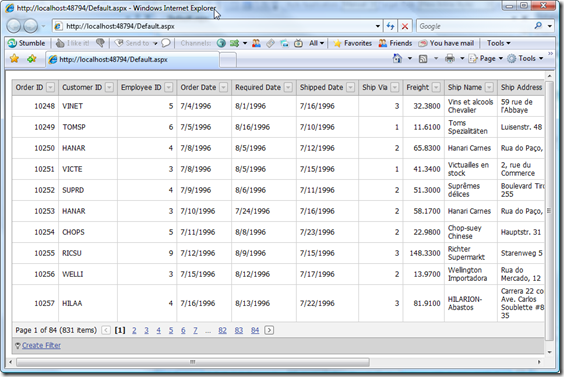Image resolution: width=564 pixels, height=377 pixels.
Task: Open Freight column filter dropdown
Action: click(x=436, y=87)
